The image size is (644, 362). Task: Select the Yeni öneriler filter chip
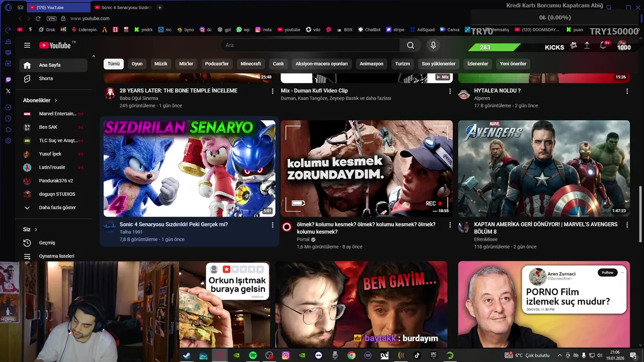point(513,64)
